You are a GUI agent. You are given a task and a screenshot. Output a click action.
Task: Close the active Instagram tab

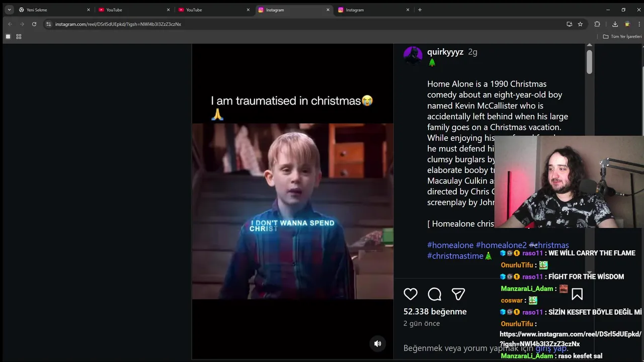(328, 10)
